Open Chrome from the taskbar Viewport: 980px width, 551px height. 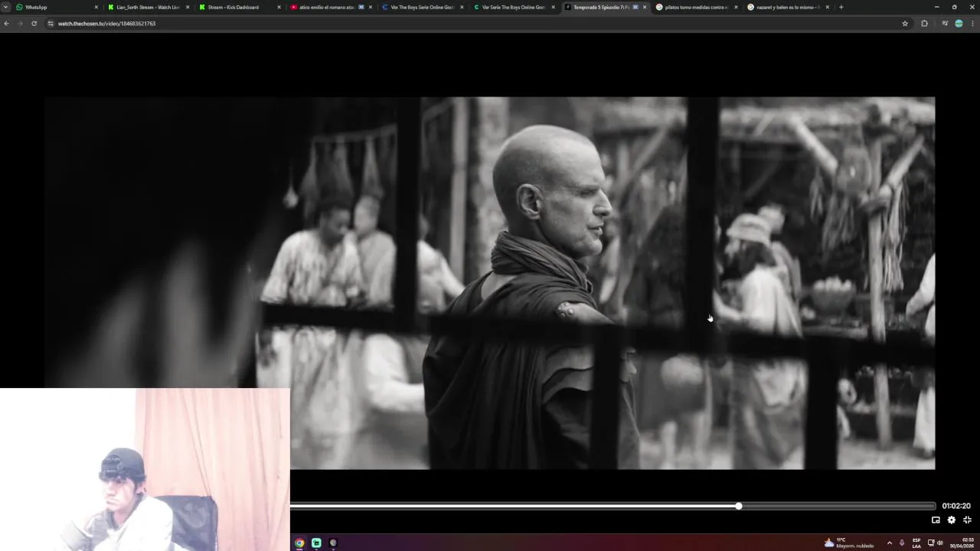(299, 543)
